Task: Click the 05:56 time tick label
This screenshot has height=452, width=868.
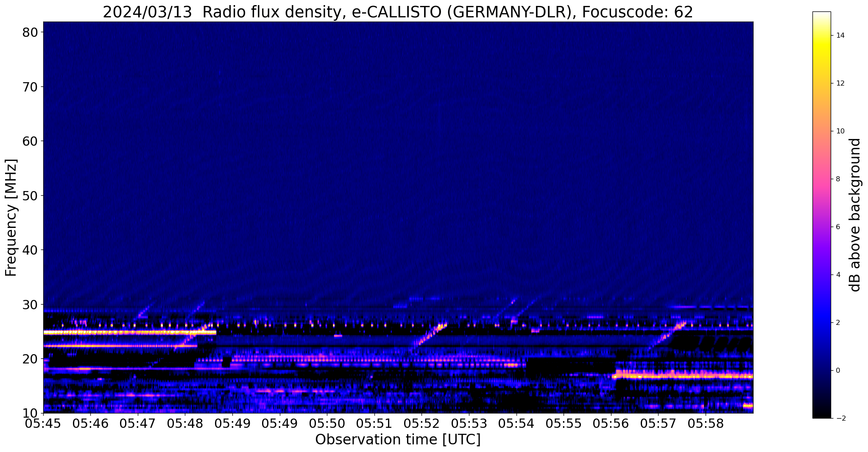Action: tap(611, 424)
